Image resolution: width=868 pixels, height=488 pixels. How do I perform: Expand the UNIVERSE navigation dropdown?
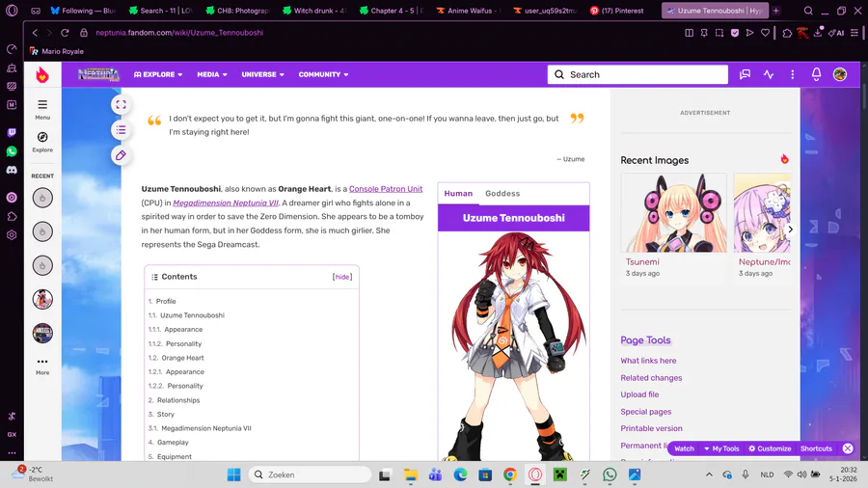[263, 74]
